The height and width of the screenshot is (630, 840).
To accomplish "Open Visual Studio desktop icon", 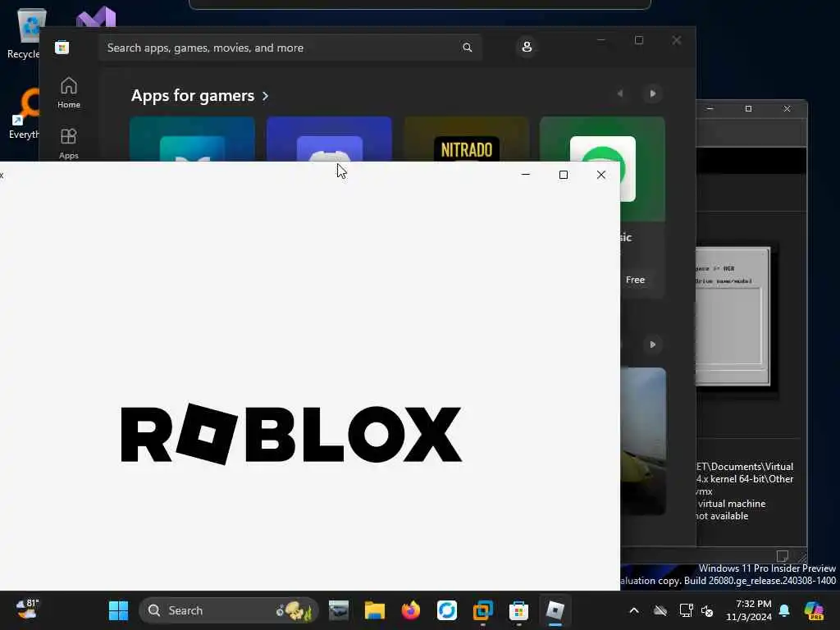I will click(96, 17).
